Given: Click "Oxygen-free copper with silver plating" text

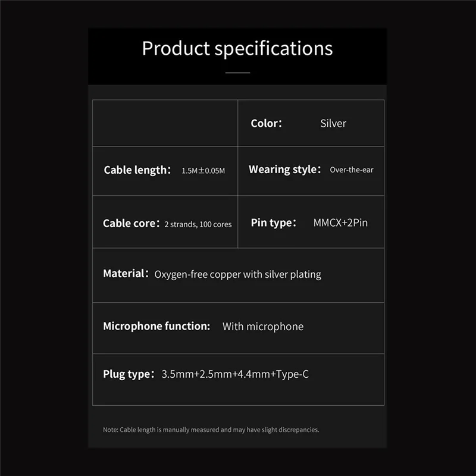Looking at the screenshot, I should coord(237,274).
